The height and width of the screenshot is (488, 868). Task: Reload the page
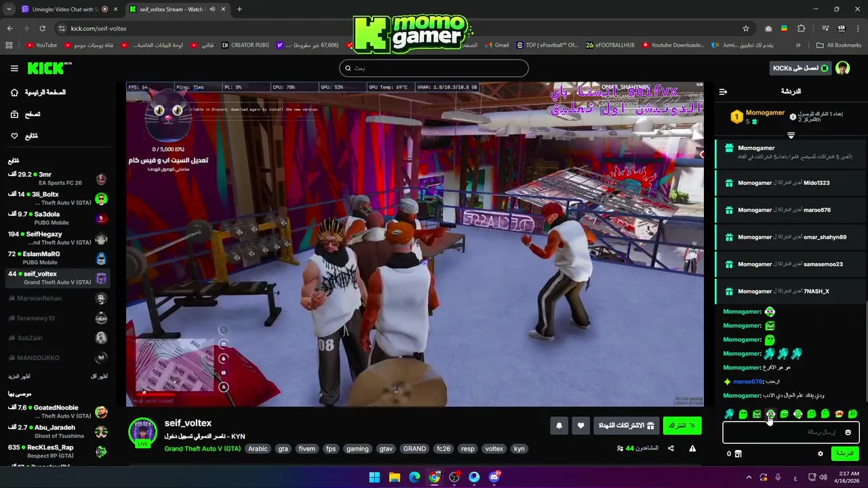(42, 28)
